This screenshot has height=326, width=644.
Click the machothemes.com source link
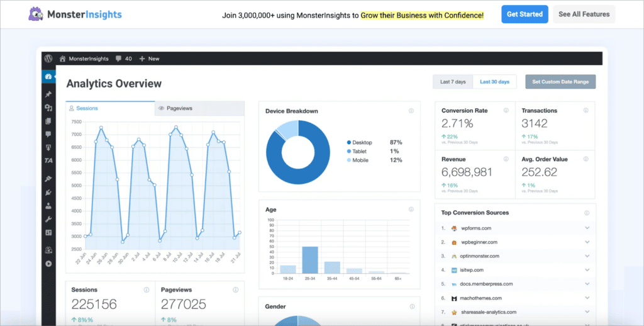click(481, 298)
